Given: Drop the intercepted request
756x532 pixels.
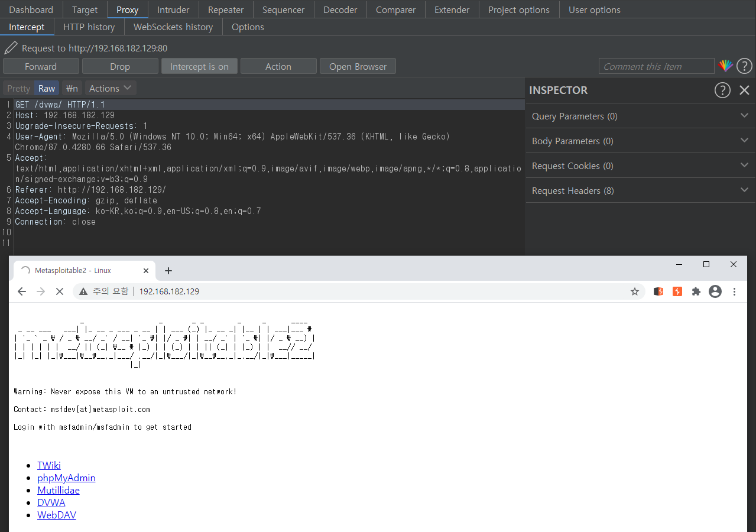Looking at the screenshot, I should click(120, 66).
